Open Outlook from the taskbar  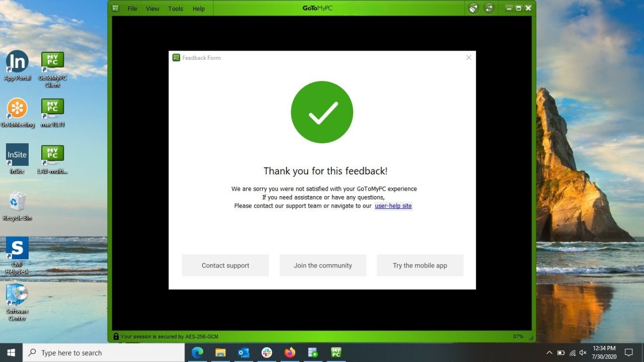244,352
